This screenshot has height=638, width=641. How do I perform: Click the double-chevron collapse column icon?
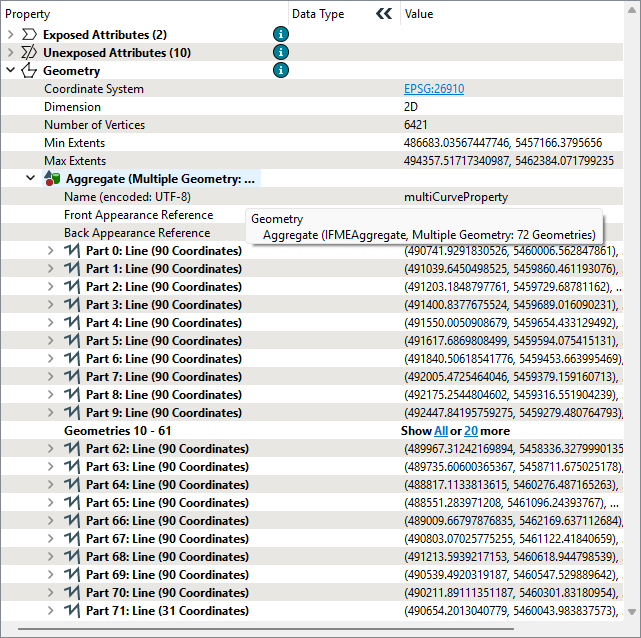pos(384,14)
